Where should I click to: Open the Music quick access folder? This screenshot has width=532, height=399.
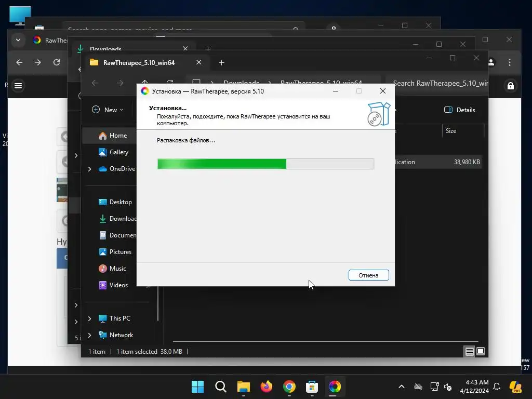112,269
